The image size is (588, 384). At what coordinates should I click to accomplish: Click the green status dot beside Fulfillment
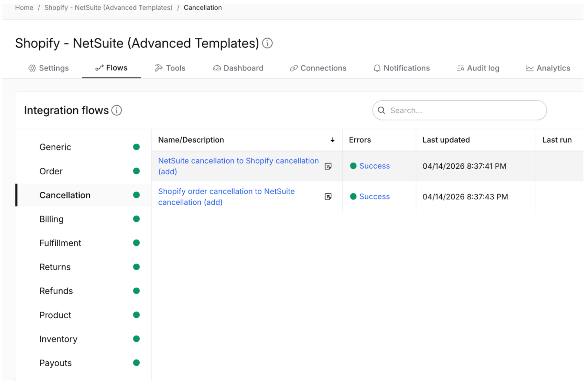click(137, 243)
